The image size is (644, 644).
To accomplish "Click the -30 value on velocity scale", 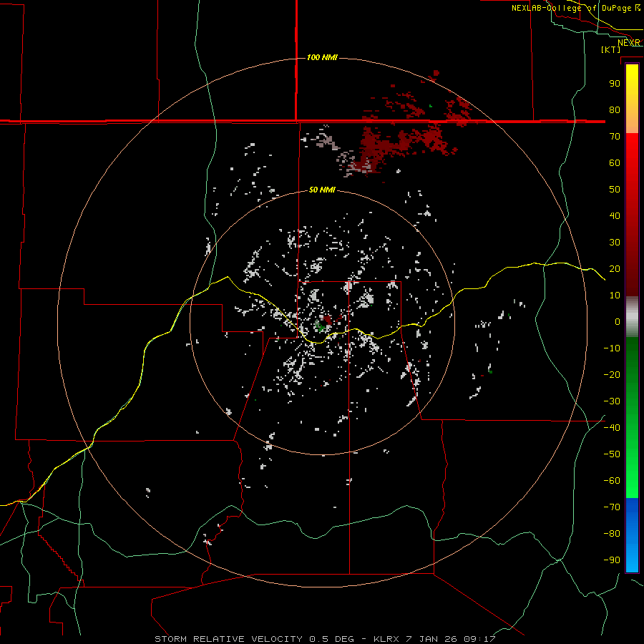I will [x=612, y=401].
